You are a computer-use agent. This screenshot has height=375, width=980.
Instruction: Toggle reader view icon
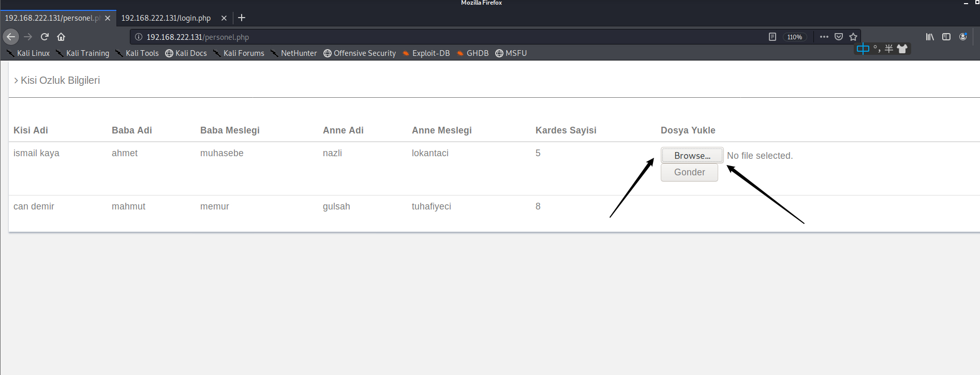point(773,37)
